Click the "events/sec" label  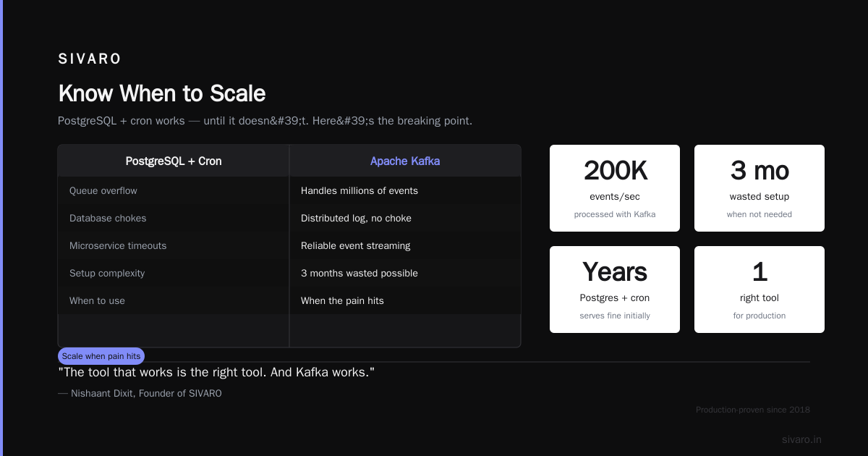(615, 196)
